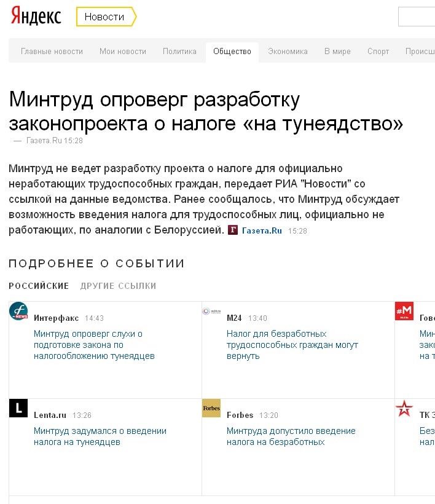Open Lenta.ru article Минтруд задумался о введении
The height and width of the screenshot is (504, 435).
coord(100,436)
